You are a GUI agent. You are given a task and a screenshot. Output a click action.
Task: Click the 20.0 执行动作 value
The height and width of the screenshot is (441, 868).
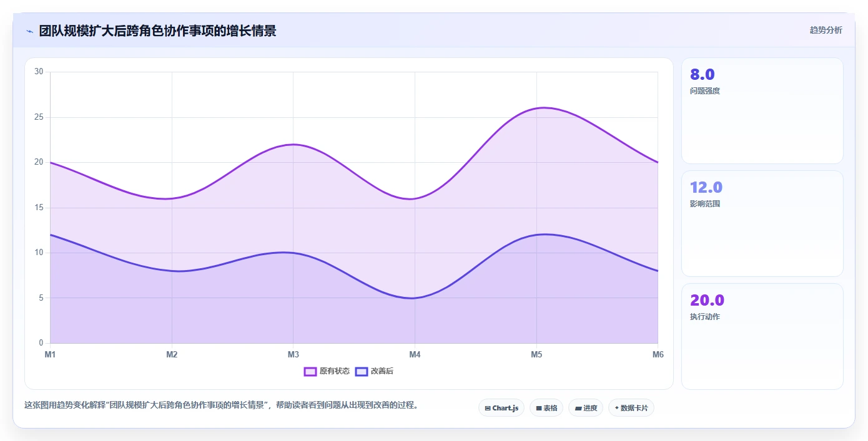(707, 300)
